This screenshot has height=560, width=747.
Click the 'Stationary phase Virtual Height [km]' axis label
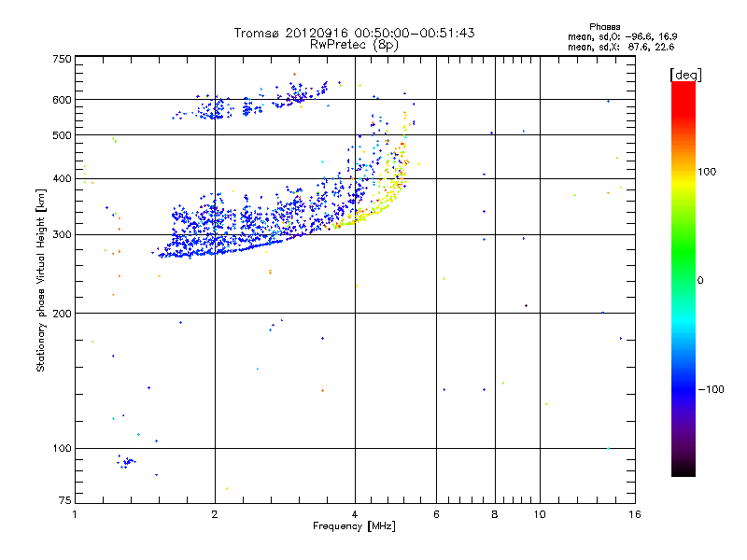pos(41,280)
